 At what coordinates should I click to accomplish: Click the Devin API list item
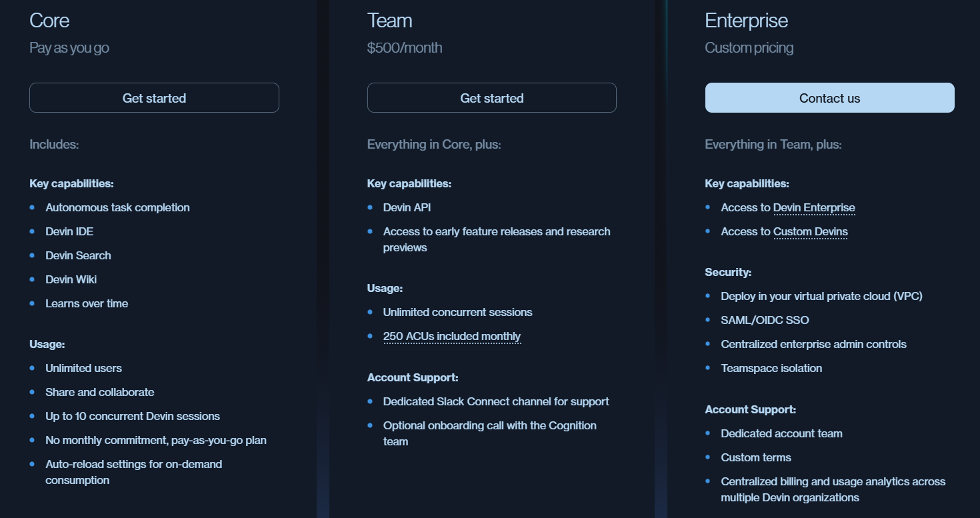point(407,207)
